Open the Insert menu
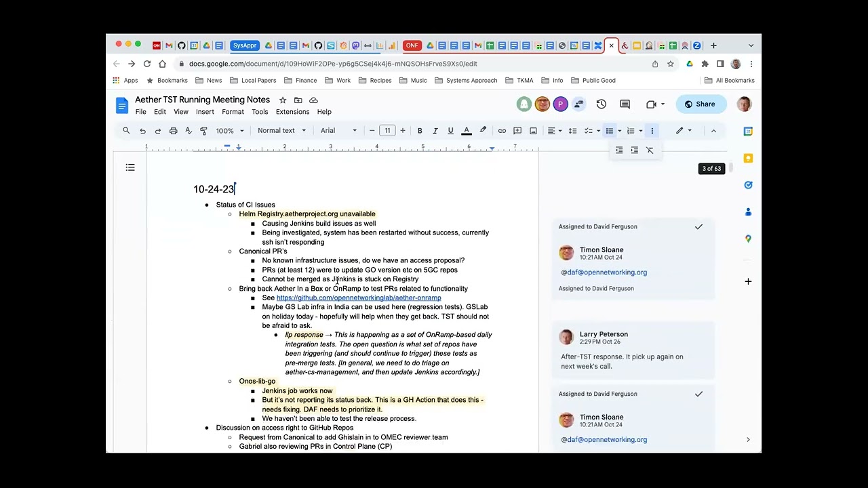 tap(205, 112)
